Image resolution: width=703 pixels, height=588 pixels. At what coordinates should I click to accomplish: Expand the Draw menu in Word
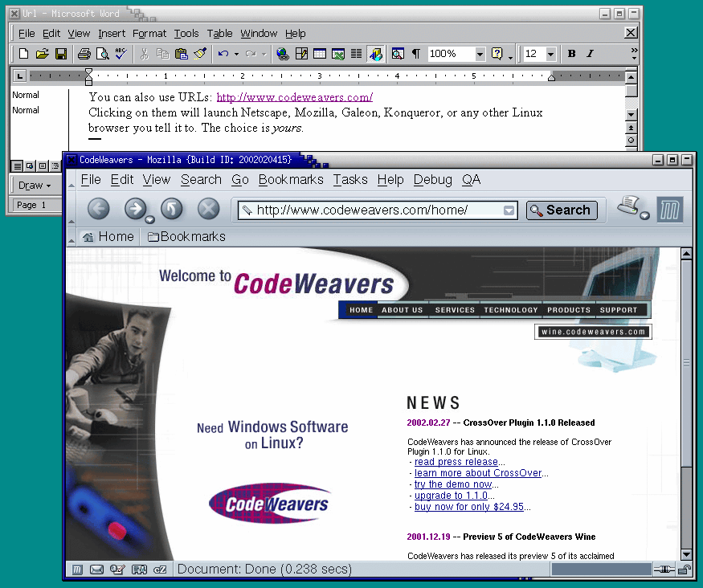pos(34,186)
